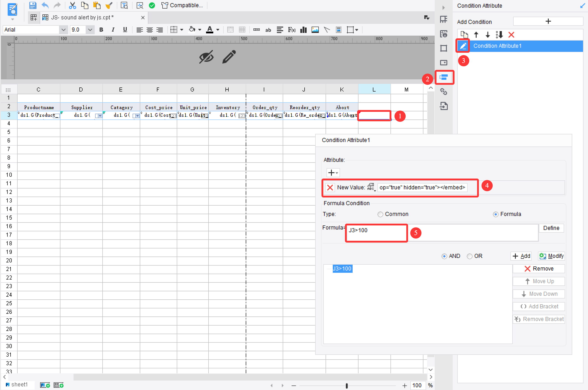The width and height of the screenshot is (588, 390).
Task: Click Add condition button
Action: 521,256
